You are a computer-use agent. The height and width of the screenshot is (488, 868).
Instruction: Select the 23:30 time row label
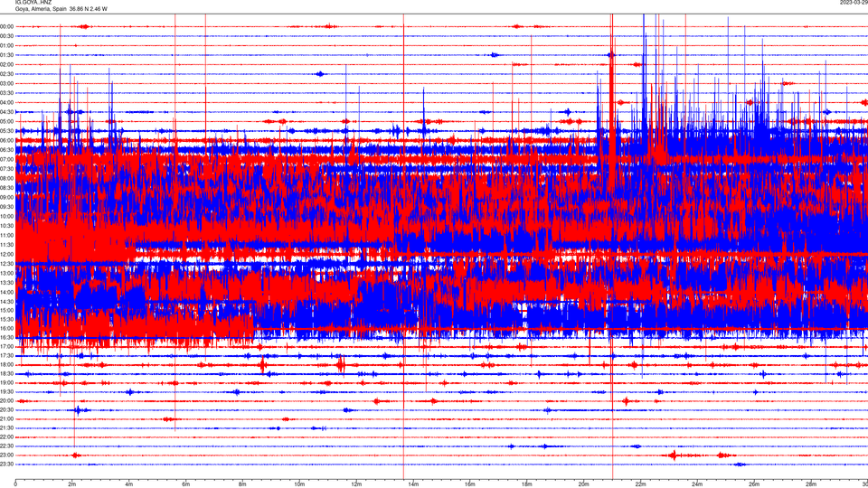pos(6,465)
